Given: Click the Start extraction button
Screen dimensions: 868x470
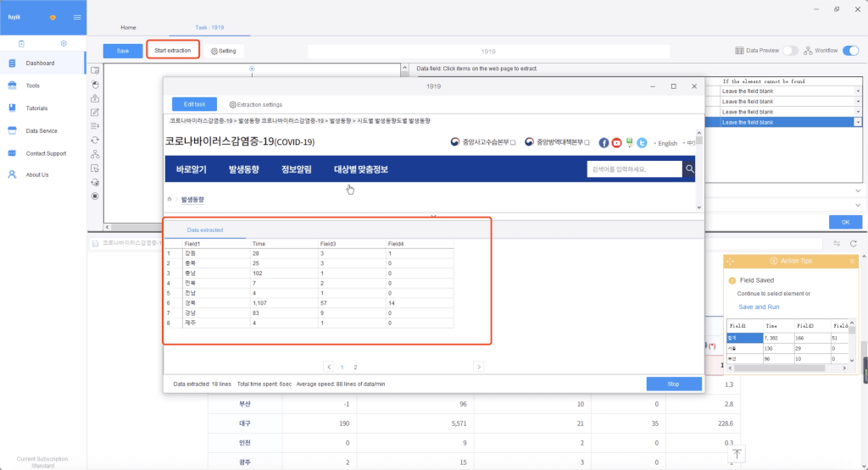Looking at the screenshot, I should tap(173, 50).
